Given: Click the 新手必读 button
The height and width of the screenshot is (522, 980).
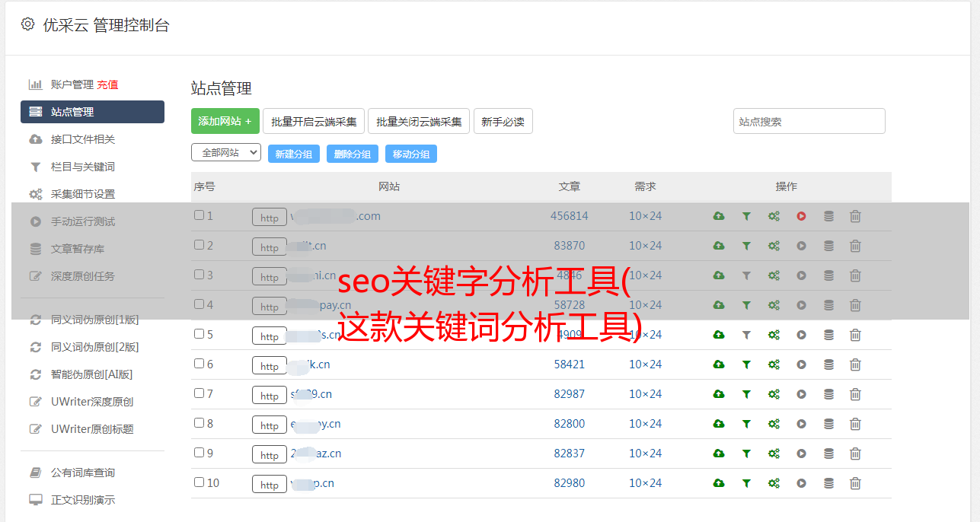Looking at the screenshot, I should [503, 121].
